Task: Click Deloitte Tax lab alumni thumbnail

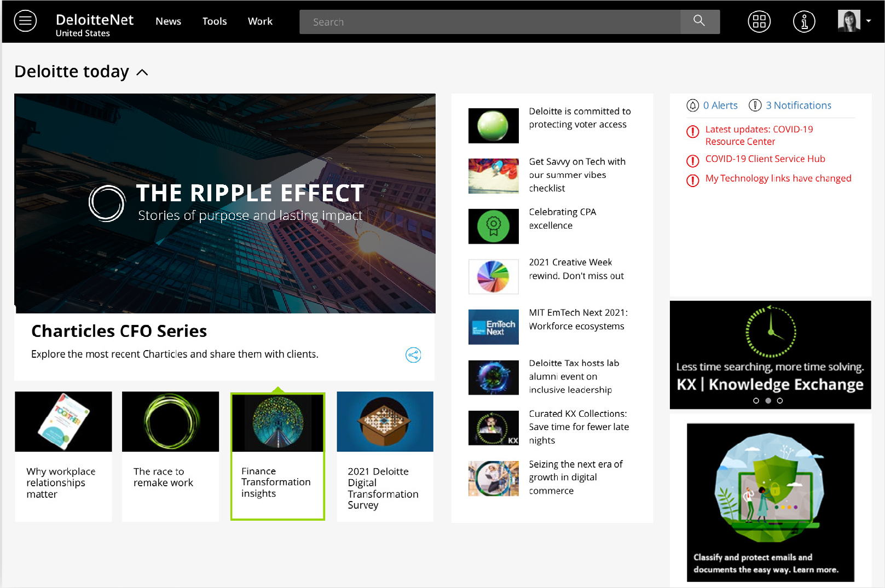Action: tap(493, 377)
